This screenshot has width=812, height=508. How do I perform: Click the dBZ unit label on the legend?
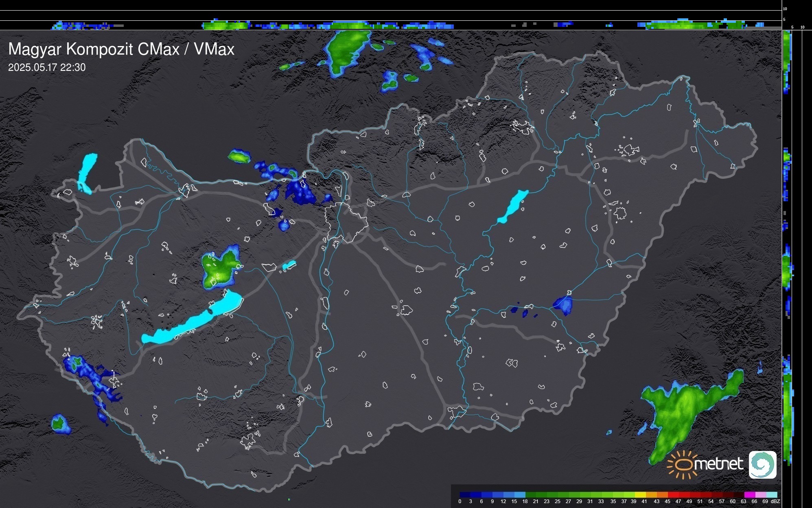click(775, 501)
